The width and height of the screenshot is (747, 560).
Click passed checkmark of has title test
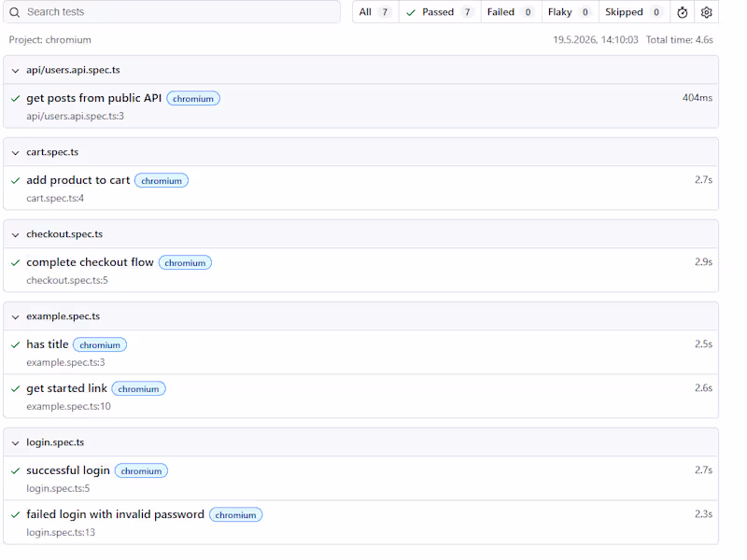pos(15,344)
